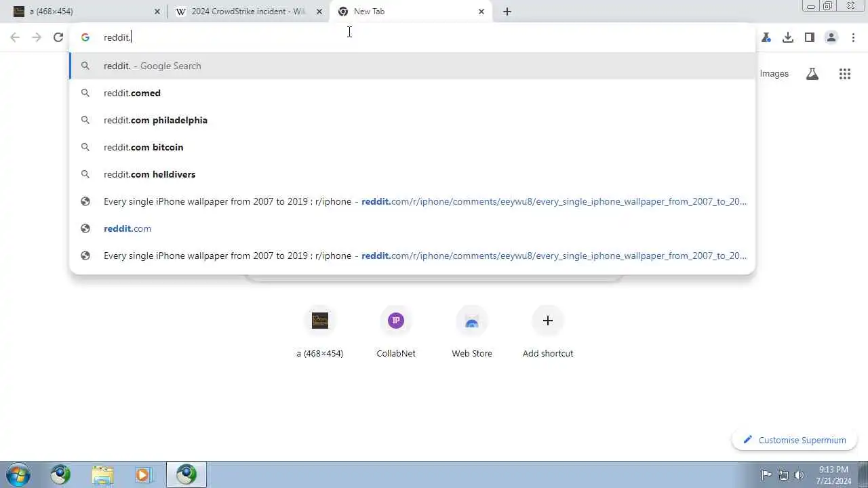Close the New Tab tab
This screenshot has width=868, height=488.
(481, 12)
